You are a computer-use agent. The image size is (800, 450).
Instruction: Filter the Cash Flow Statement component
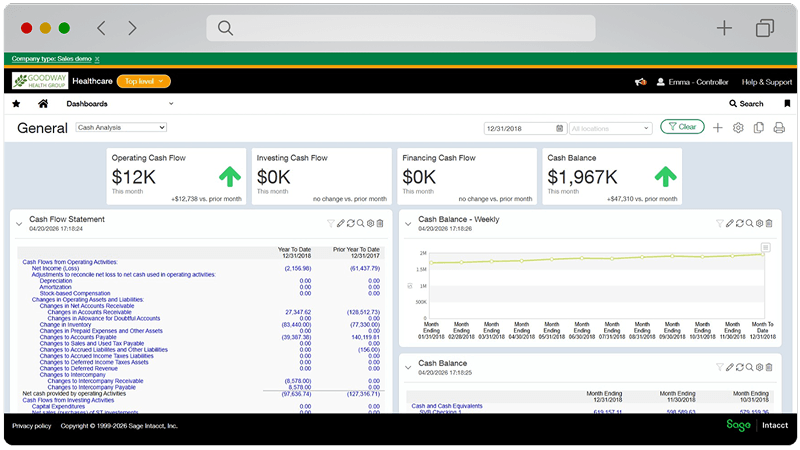331,223
